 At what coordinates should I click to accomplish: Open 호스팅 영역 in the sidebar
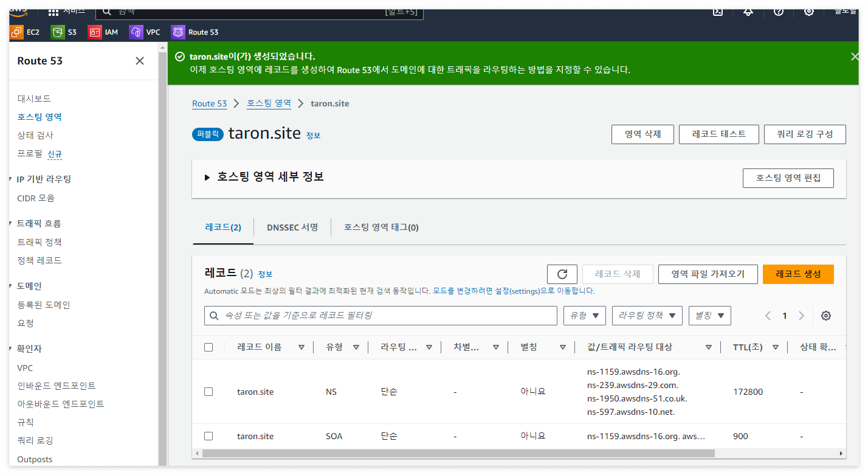tap(40, 117)
